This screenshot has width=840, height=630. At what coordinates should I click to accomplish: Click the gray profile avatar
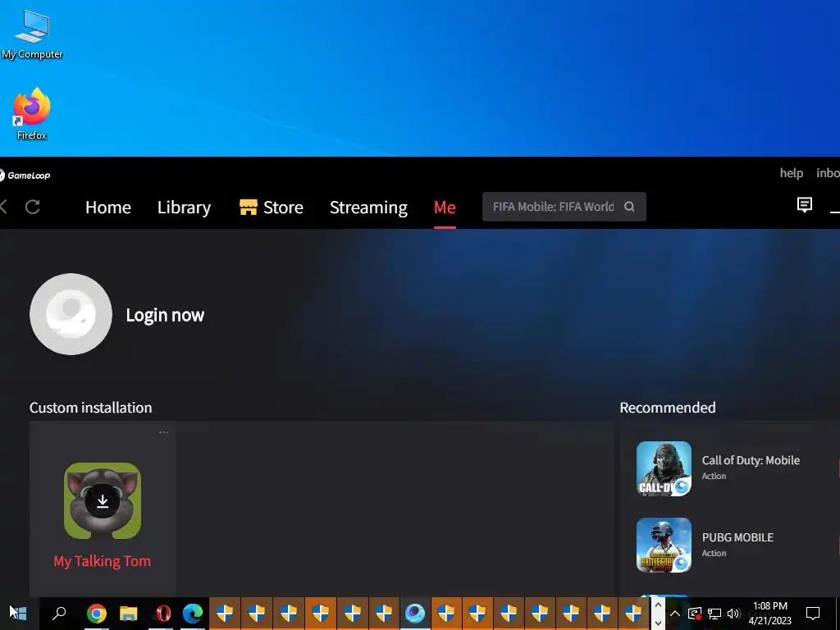(x=71, y=314)
